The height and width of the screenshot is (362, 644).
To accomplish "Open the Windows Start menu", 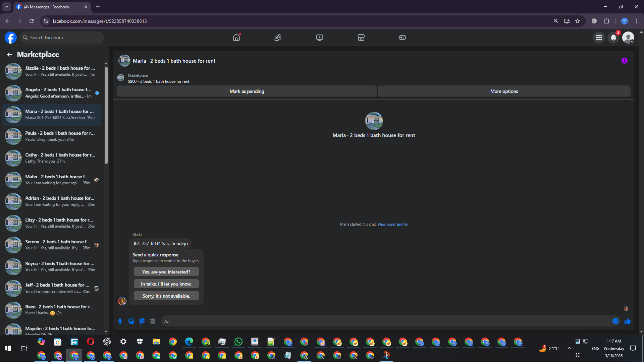I will point(8,348).
